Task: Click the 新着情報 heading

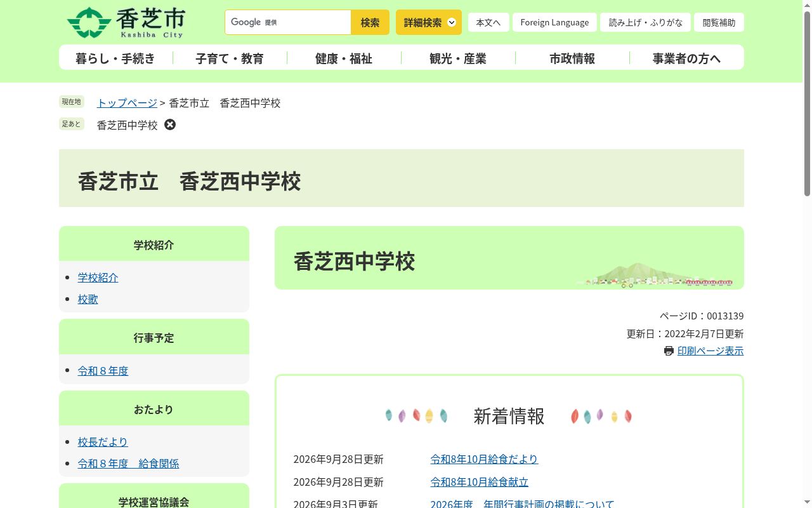Action: (509, 416)
